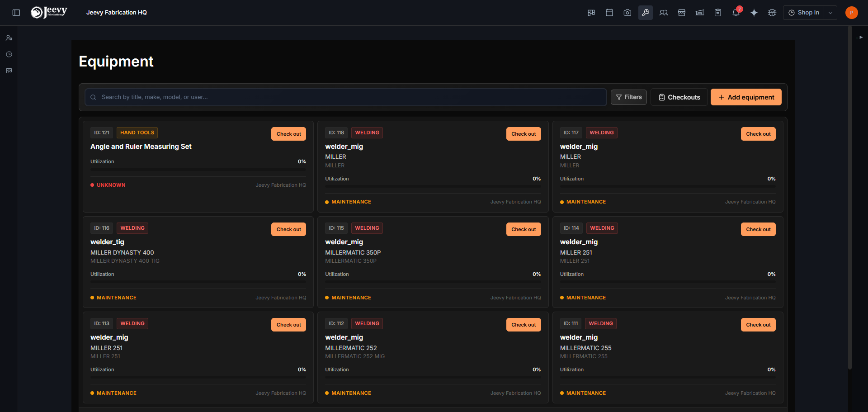Check out equipment ID 112

pos(524,325)
